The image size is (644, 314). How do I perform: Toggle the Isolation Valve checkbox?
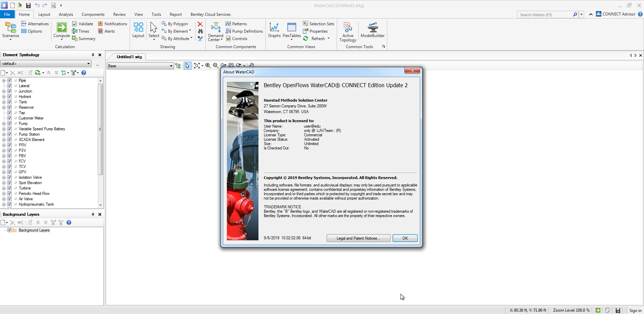pos(9,177)
